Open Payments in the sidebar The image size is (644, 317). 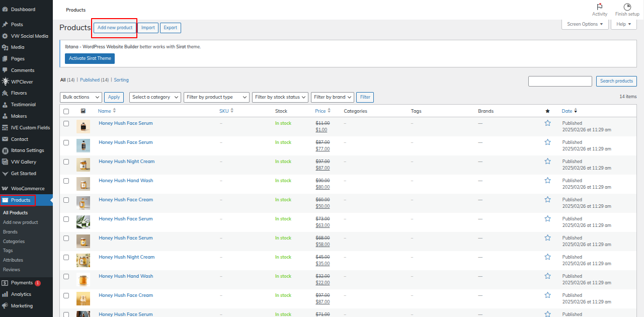[22, 283]
